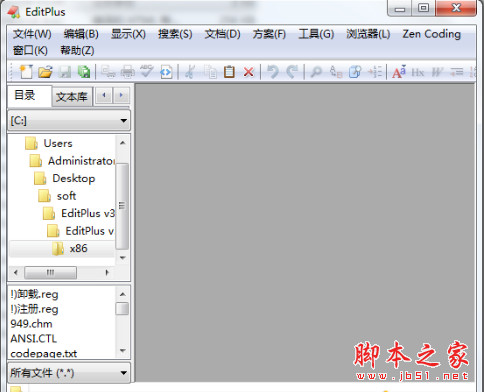Switch to the 文本库 tab
Image resolution: width=485 pixels, height=392 pixels.
(72, 97)
